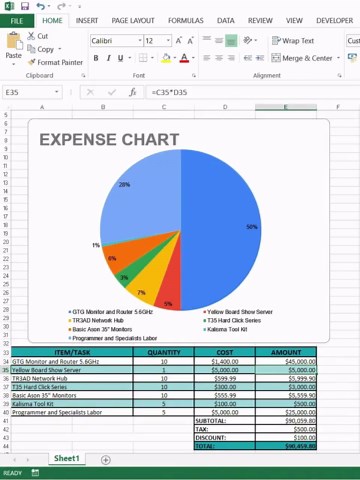Select the EXPENSE CHART title
The image size is (360, 480).
(x=109, y=139)
